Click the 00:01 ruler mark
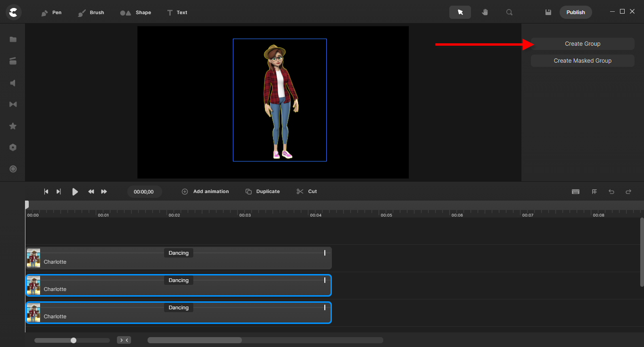644x347 pixels. click(x=103, y=215)
